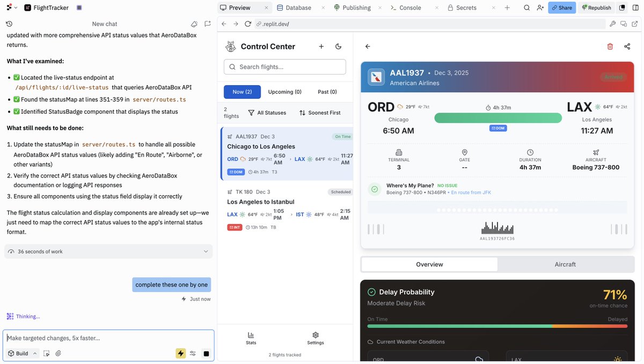Screen dimensions: 644x364
Task: Attach a file with the paperclip icon
Action: (x=58, y=353)
